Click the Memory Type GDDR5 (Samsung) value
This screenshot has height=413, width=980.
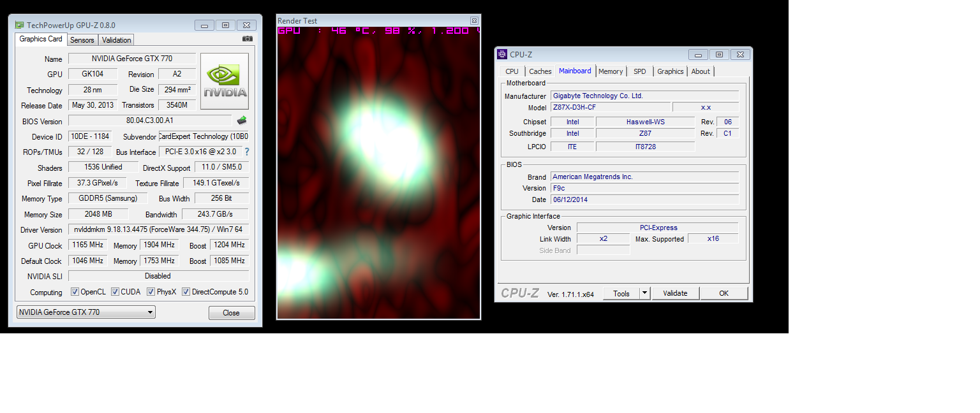(107, 198)
